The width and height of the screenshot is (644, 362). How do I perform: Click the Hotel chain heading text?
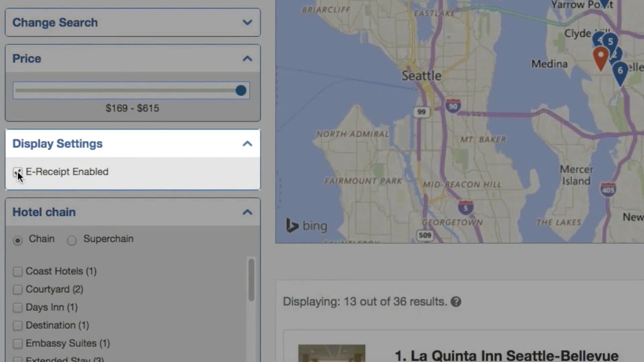tap(44, 212)
